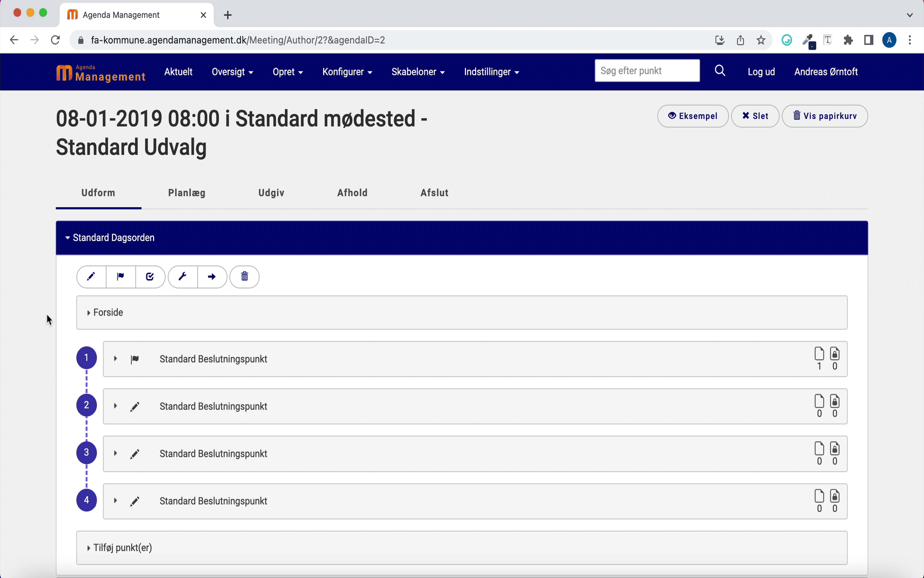This screenshot has width=924, height=578.
Task: Click the flag icon in toolbar
Action: pos(121,277)
